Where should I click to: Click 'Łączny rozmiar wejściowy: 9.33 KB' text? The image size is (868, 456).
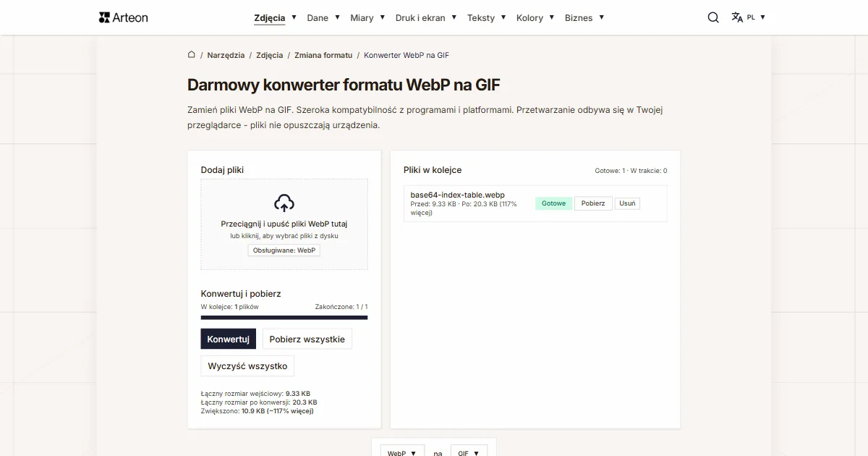click(255, 394)
